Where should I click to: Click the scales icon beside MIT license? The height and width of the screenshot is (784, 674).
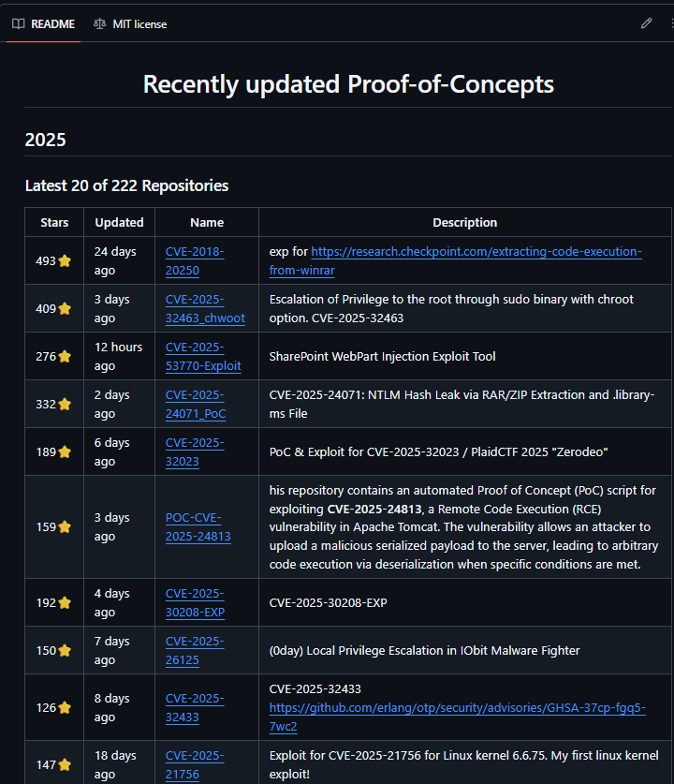(x=99, y=24)
